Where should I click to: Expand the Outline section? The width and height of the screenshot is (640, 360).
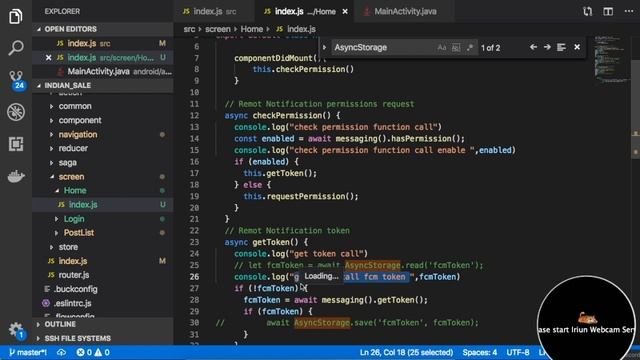pos(103,324)
